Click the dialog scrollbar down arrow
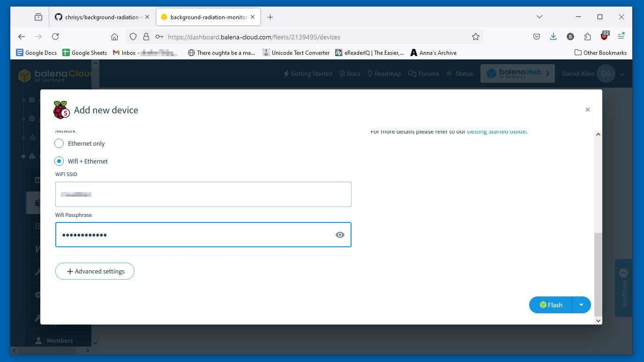Screen dimensions: 644x362 [x=598, y=320]
